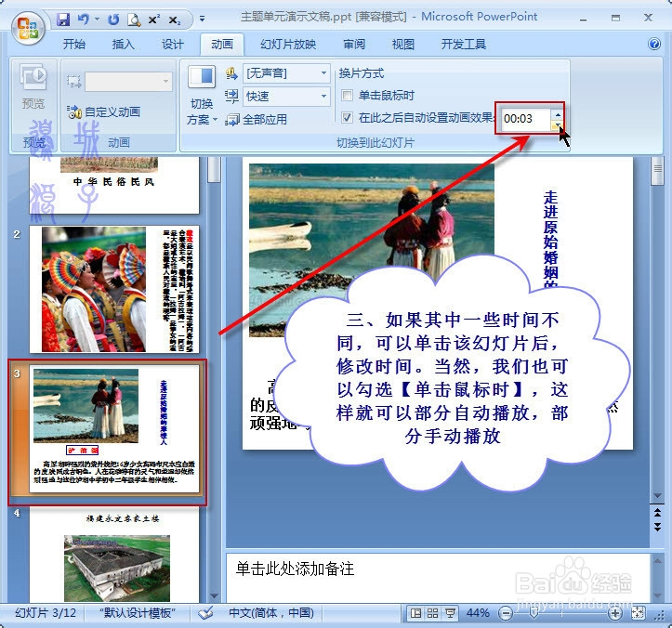
Task: Switch to the 插入 tab
Action: 123,44
